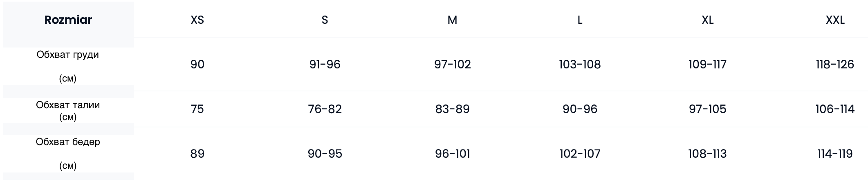
Task: Select hip value 102-107 for size L
Action: coord(580,154)
